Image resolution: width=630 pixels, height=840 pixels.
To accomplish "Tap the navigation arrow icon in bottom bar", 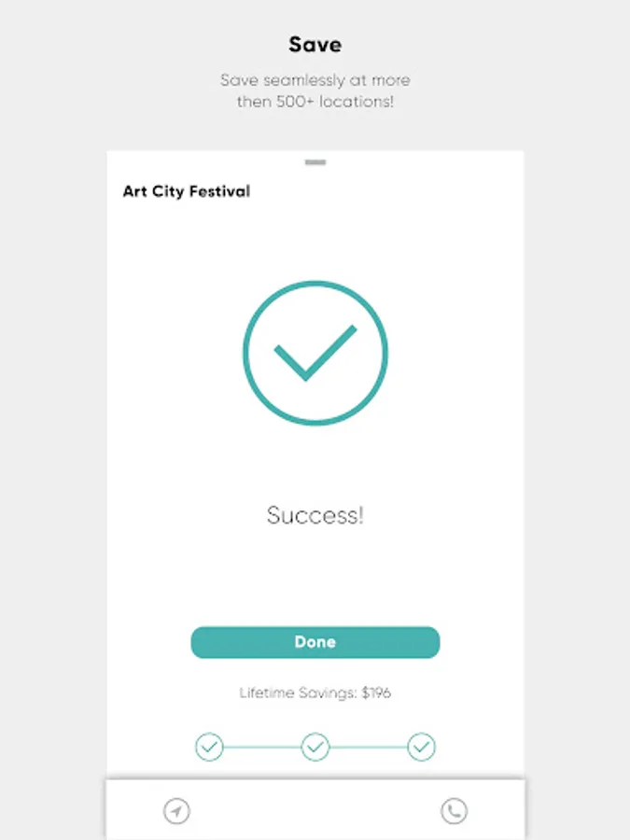I will click(x=176, y=810).
